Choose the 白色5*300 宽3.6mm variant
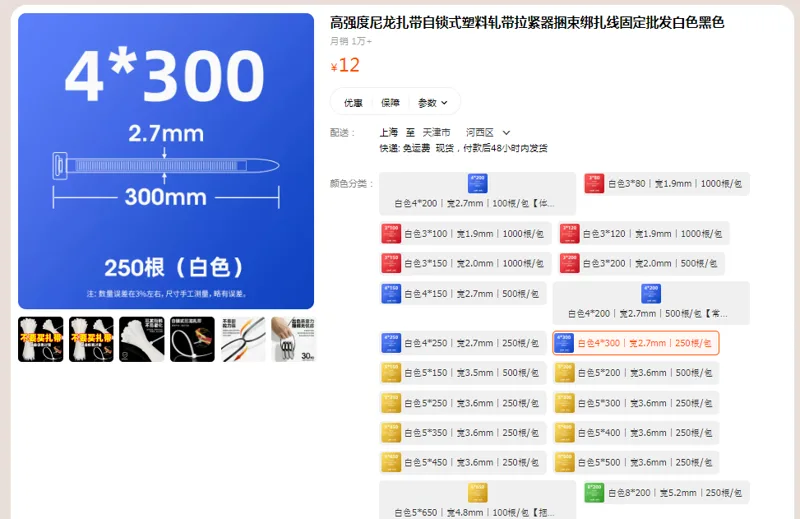Screen dimensions: 800x519 pyautogui.click(x=636, y=403)
